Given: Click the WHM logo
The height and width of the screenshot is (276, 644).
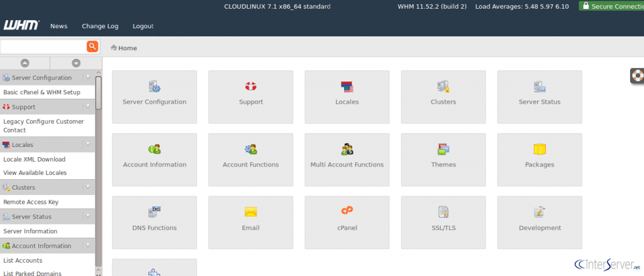Looking at the screenshot, I should pyautogui.click(x=21, y=26).
